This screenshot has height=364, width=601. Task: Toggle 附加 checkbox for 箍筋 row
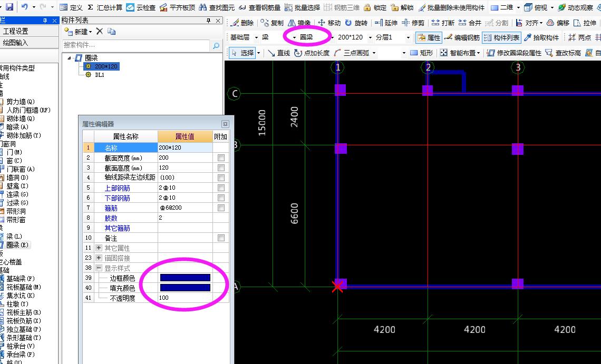coord(221,208)
